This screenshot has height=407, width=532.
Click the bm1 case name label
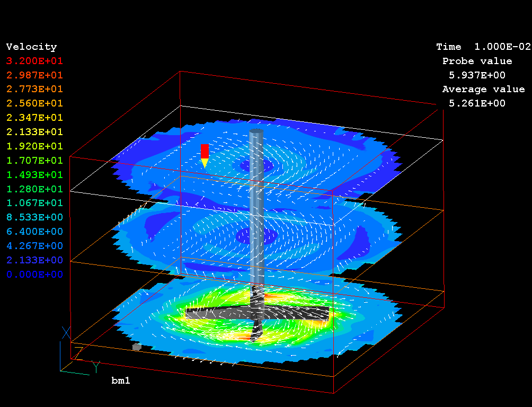pyautogui.click(x=120, y=381)
